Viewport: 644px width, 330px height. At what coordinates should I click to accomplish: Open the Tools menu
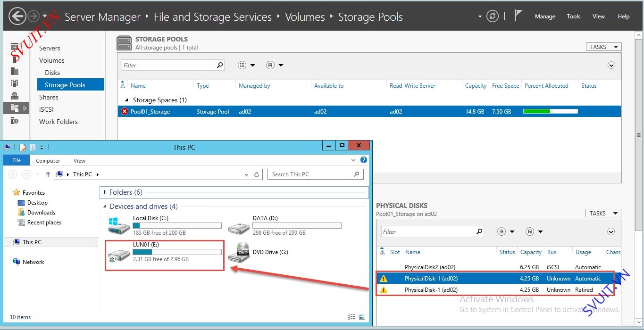pyautogui.click(x=574, y=16)
